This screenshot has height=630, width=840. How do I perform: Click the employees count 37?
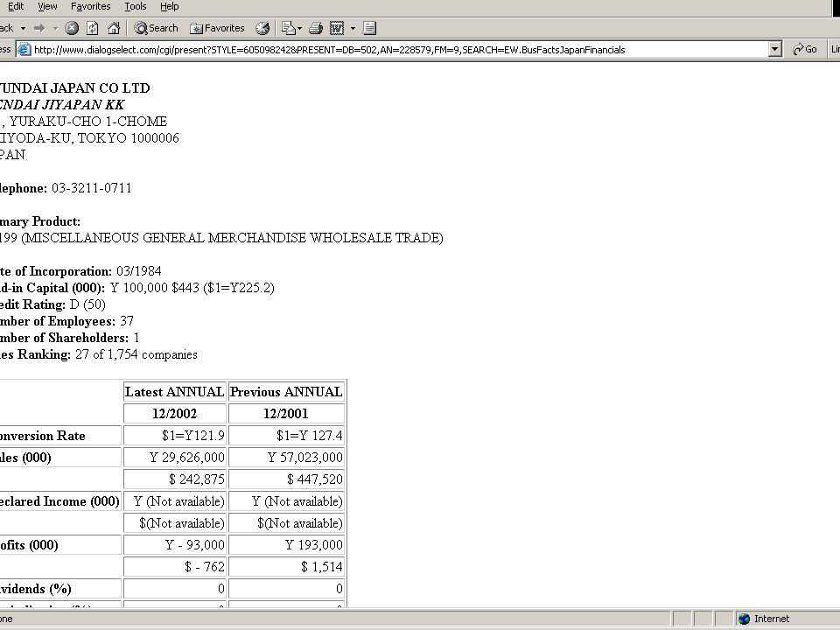point(127,321)
